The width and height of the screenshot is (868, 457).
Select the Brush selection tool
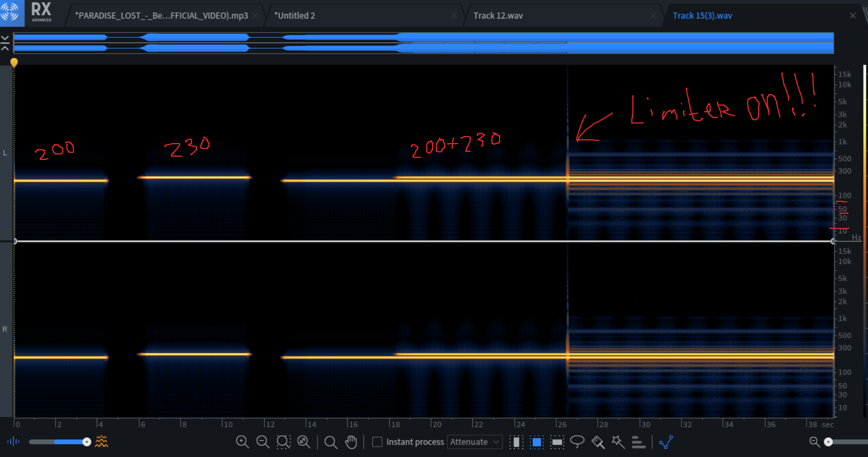[598, 442]
